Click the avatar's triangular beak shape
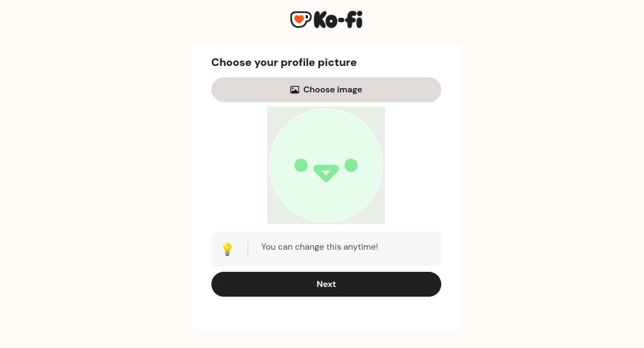Image resolution: width=644 pixels, height=348 pixels. tap(326, 173)
